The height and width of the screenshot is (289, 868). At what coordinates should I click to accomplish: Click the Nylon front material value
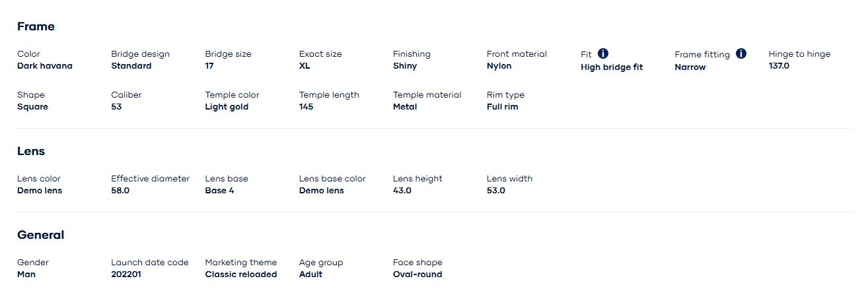coord(499,66)
